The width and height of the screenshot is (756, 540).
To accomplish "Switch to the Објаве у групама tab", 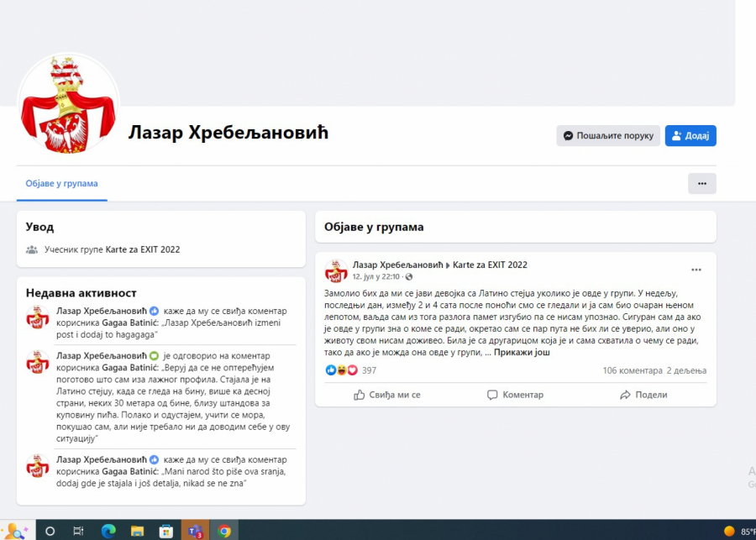I will (x=61, y=184).
